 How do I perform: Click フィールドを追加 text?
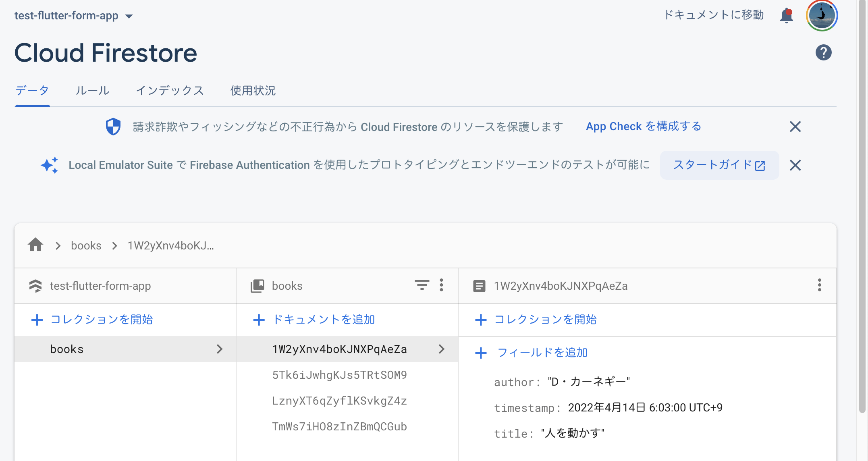[542, 353]
